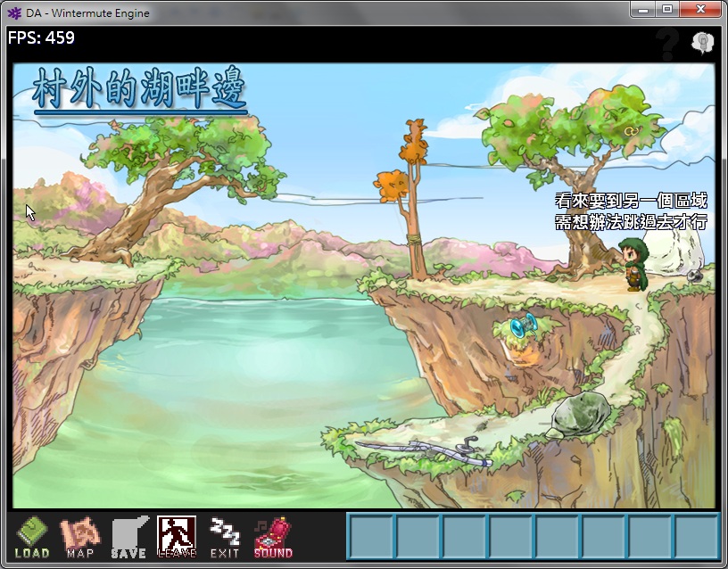This screenshot has width=728, height=569.
Task: Maximize the DA Wintermute Engine window
Action: (x=667, y=9)
